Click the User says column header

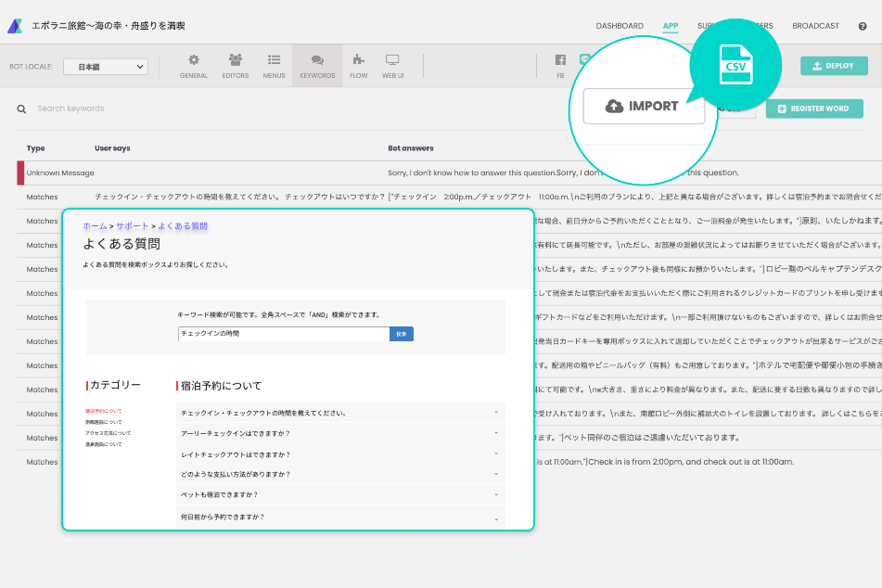pos(112,148)
